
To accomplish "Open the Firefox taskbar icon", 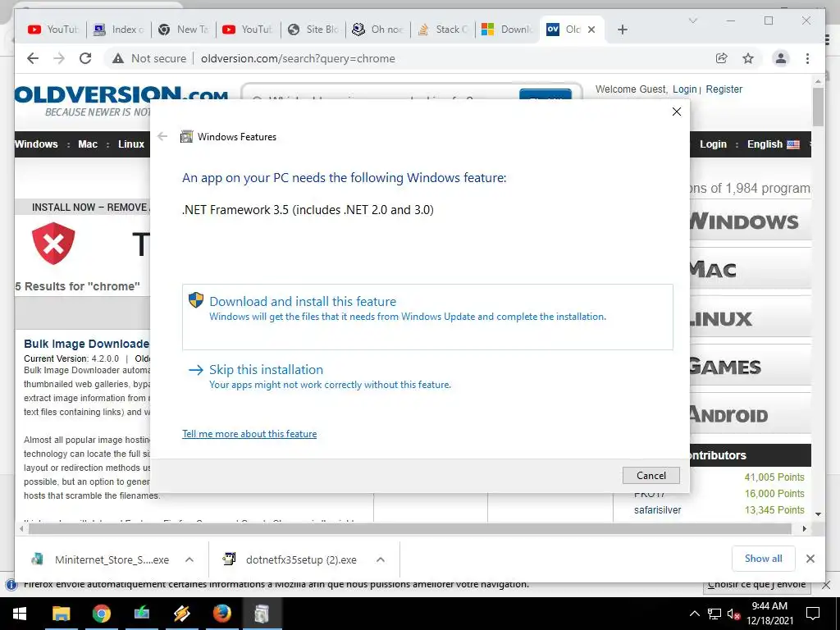I will pos(221,614).
